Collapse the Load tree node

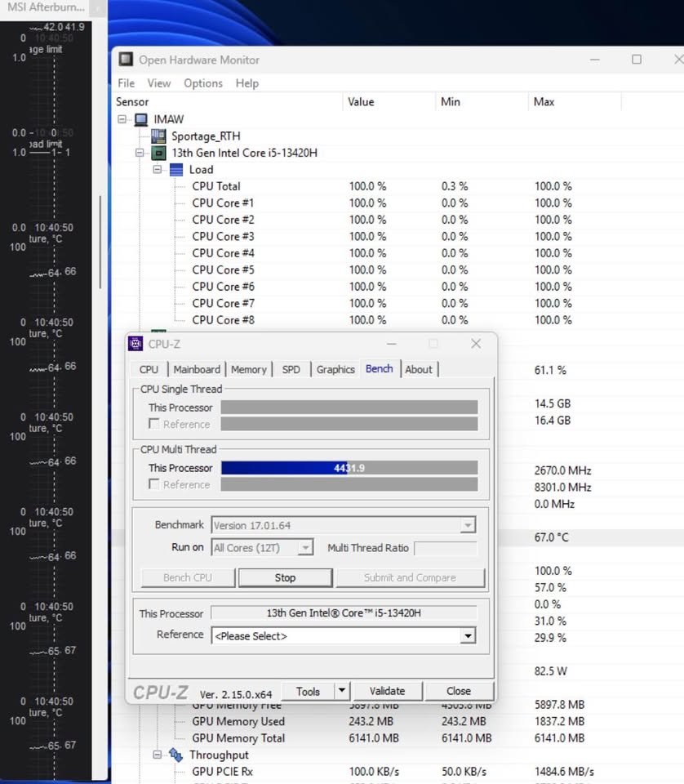(158, 170)
